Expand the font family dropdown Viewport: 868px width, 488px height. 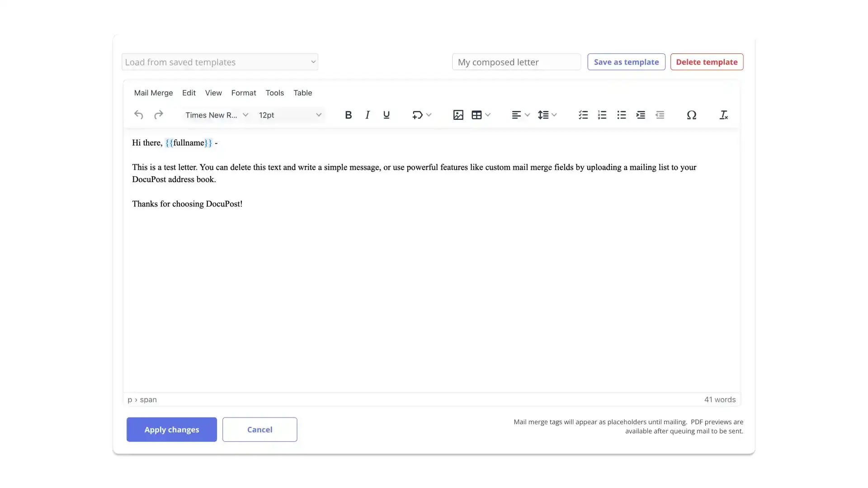click(245, 114)
